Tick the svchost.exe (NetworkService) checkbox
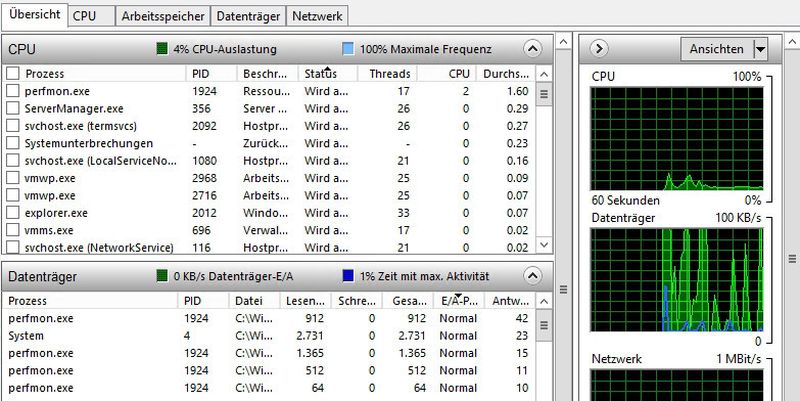The image size is (800, 401). pyautogui.click(x=13, y=247)
